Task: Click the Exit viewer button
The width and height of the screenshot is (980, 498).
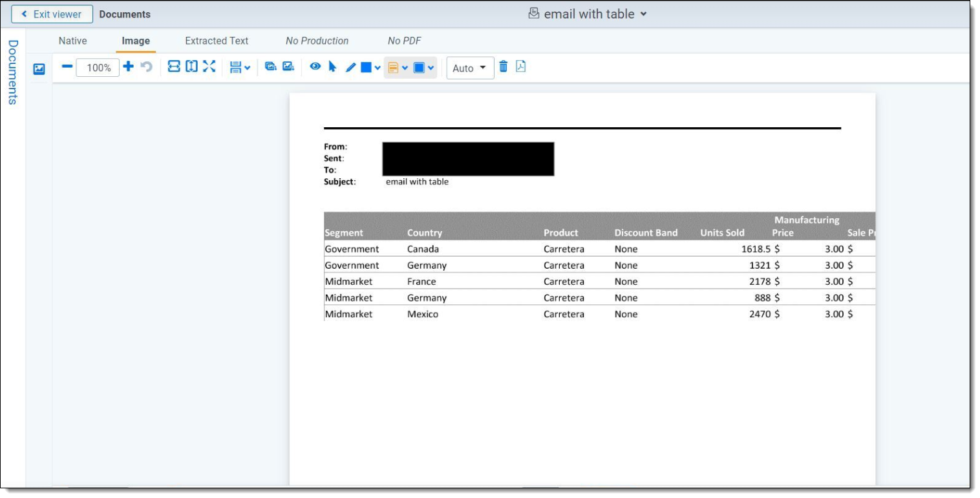Action: pos(52,14)
